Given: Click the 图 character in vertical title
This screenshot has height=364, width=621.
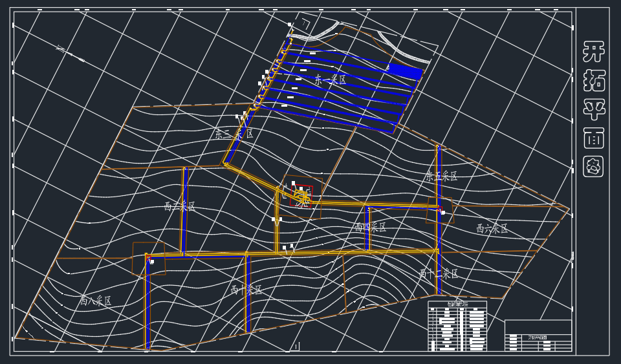Looking at the screenshot, I should [x=593, y=167].
